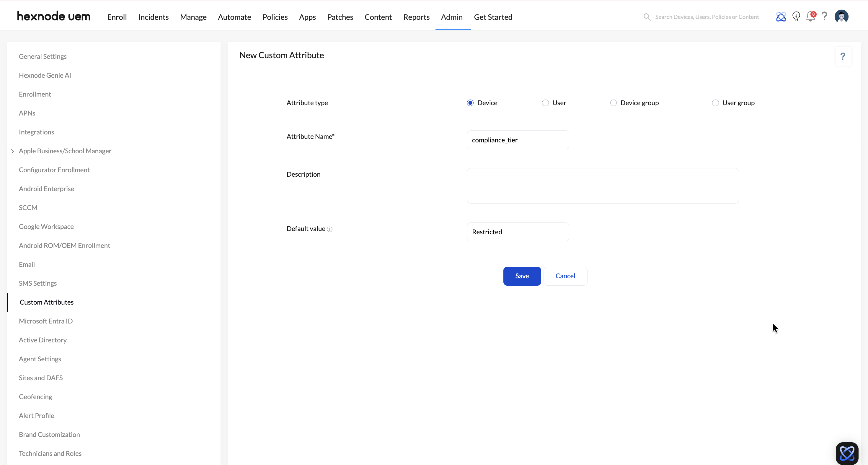Open Hexnode Genie AI settings
The width and height of the screenshot is (868, 465).
(x=45, y=75)
